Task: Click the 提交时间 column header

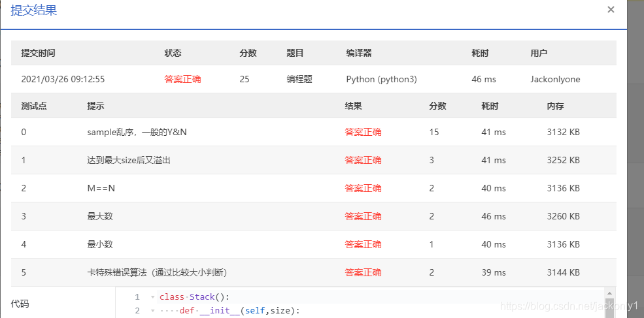Action: (38, 53)
